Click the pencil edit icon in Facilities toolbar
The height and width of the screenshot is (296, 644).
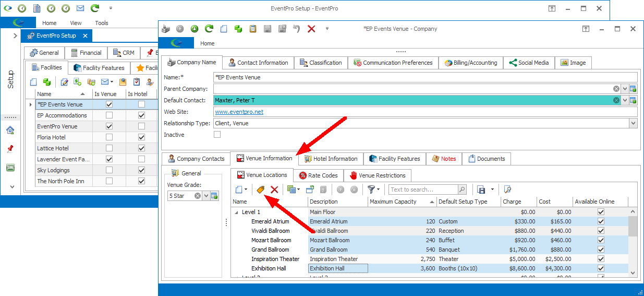point(65,82)
